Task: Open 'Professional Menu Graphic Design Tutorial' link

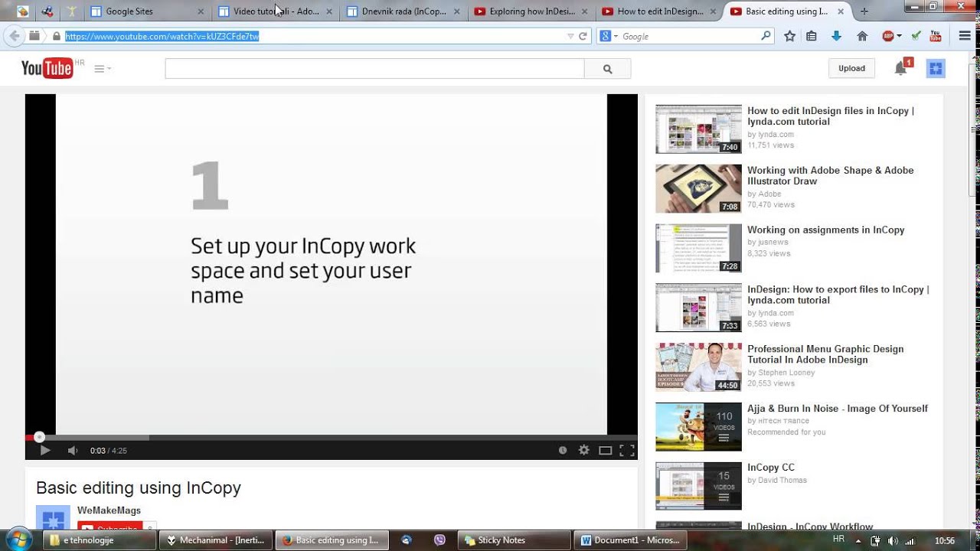Action: tap(825, 354)
